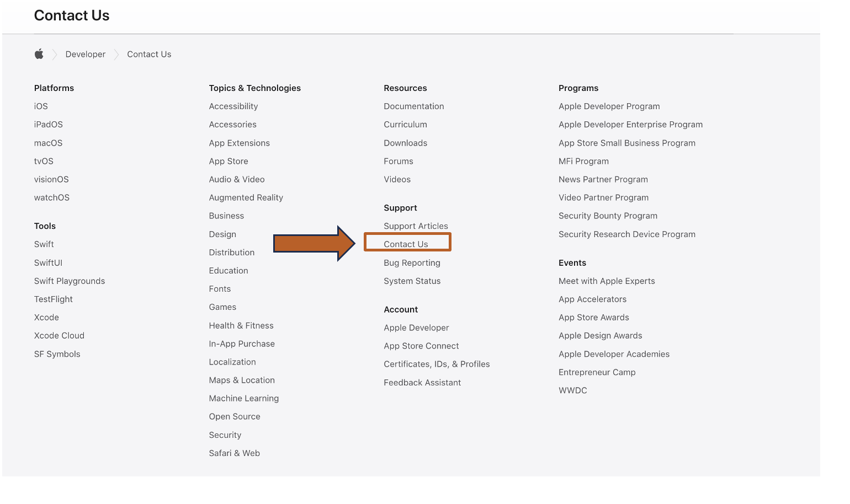Navigate to Xcode Cloud
The width and height of the screenshot is (850, 504).
tap(59, 336)
